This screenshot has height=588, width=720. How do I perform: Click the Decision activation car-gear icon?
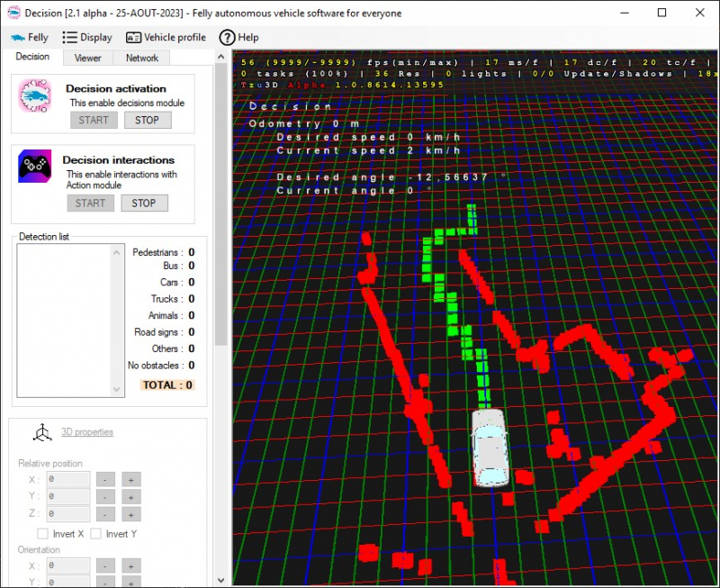[35, 95]
